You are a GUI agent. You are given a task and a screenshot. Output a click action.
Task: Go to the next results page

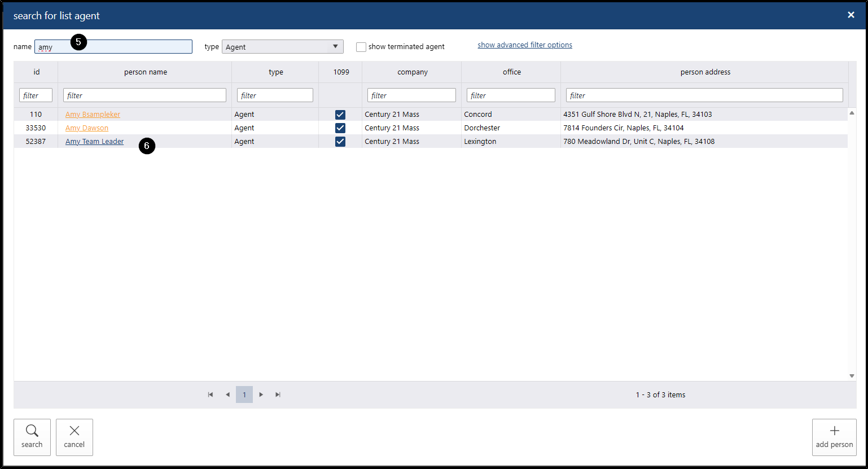pyautogui.click(x=261, y=395)
